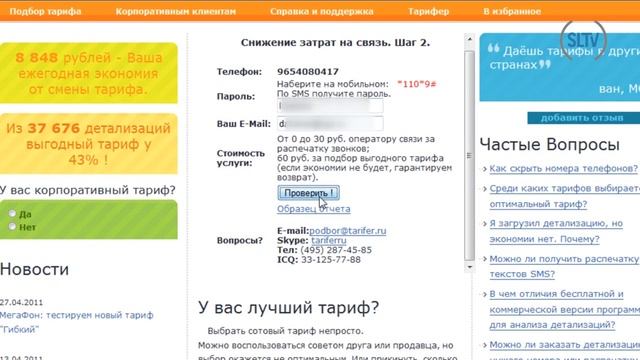Screen dimensions: 640x360
Task: Open Как скрыть номера телефонов question
Action: click(x=564, y=168)
